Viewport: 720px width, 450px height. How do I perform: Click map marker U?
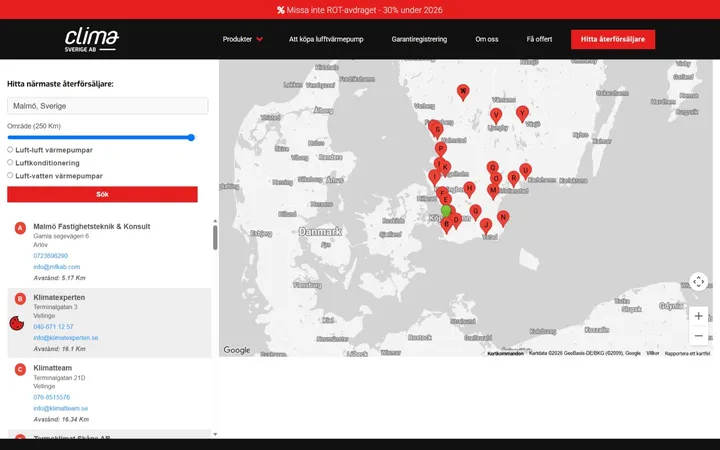525,171
